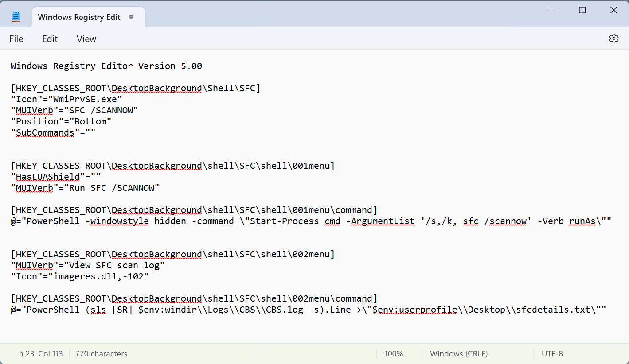Open the View menu
629x364 pixels.
(x=86, y=39)
